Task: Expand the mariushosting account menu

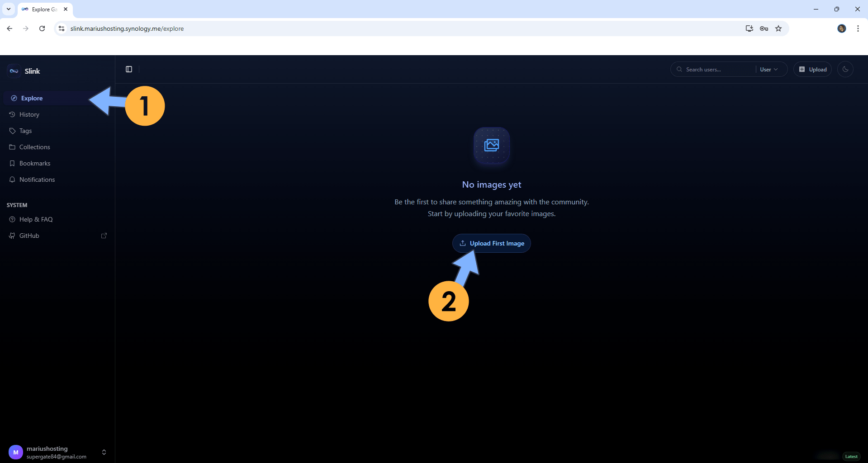Action: (x=104, y=452)
